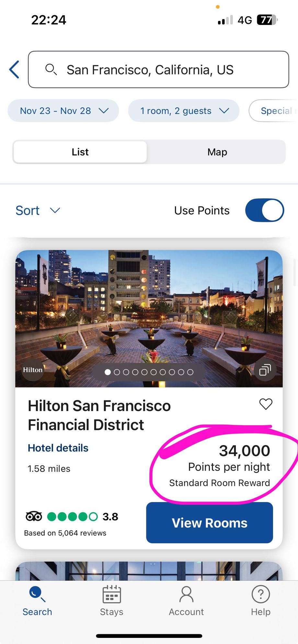The height and width of the screenshot is (644, 298).
Task: Select the List view tab
Action: [80, 152]
